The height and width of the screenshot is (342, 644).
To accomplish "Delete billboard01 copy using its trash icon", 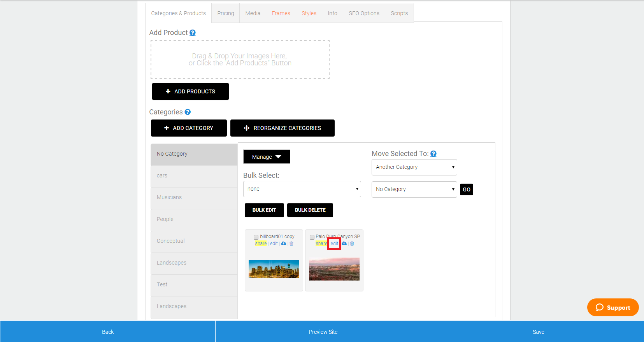I will point(291,244).
